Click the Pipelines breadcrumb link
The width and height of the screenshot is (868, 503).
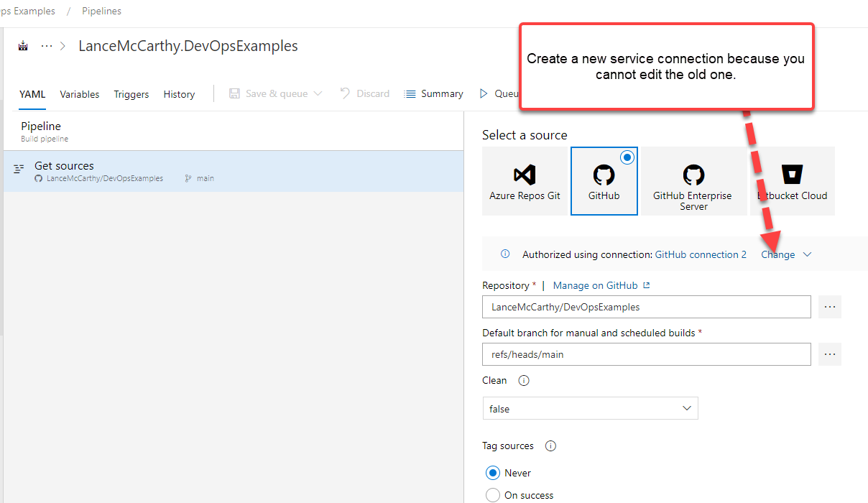tap(101, 11)
